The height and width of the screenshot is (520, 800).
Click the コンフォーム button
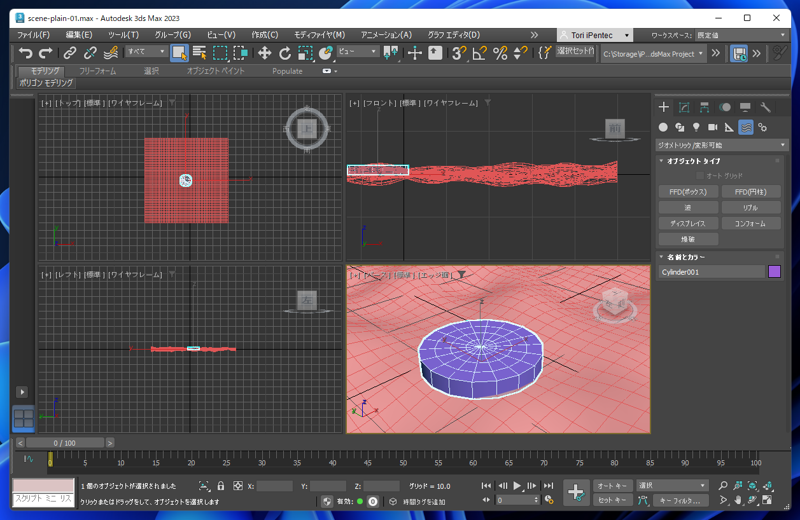[751, 224]
